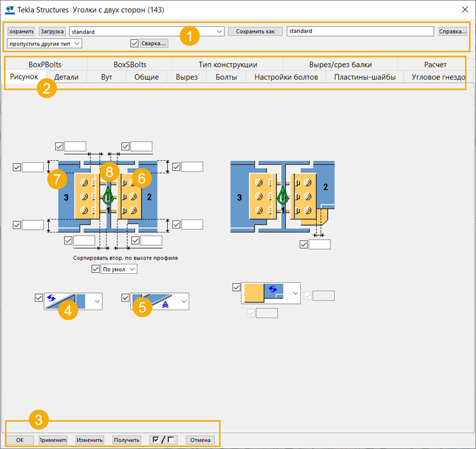Switch to the Болты tab
This screenshot has height=449, width=476.
click(x=226, y=77)
